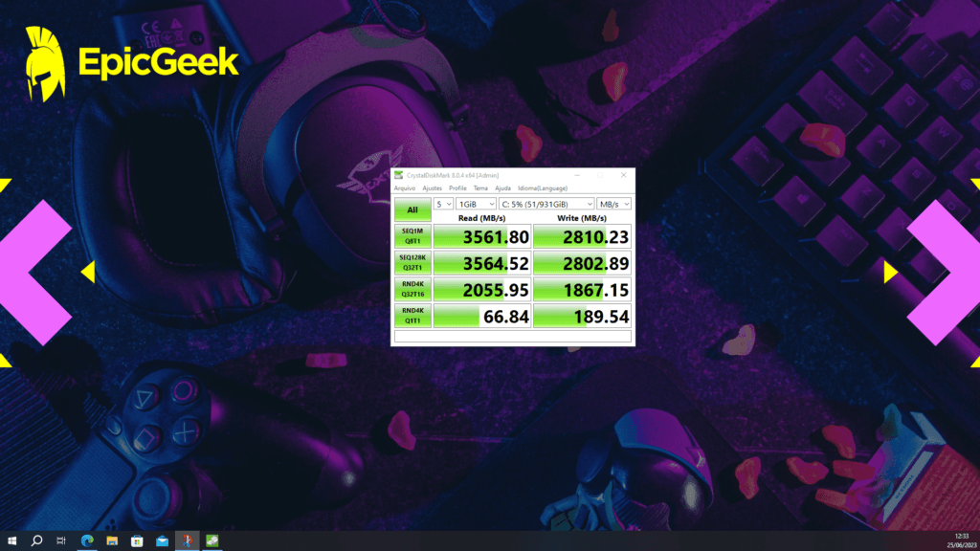The height and width of the screenshot is (551, 980).
Task: Open the Idioma(Language) menu
Action: pyautogui.click(x=543, y=188)
